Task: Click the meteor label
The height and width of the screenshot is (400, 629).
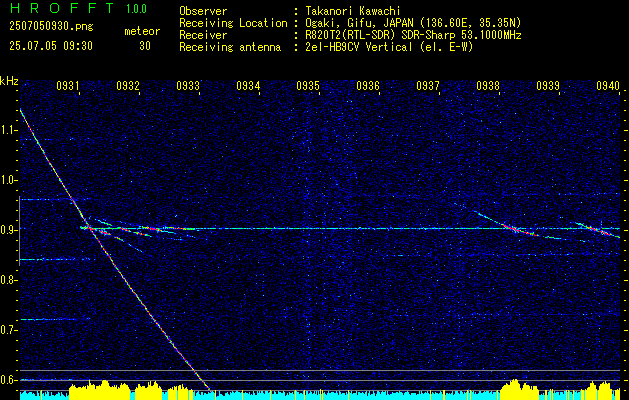Action: [142, 31]
